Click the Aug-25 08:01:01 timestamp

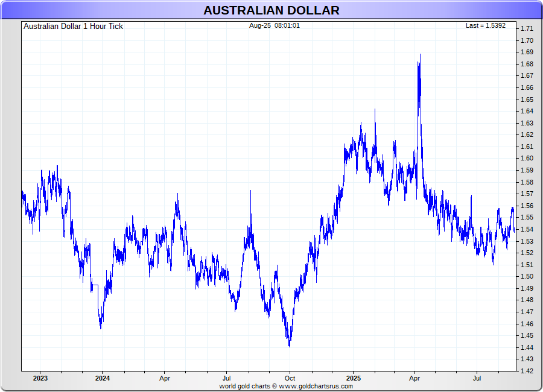click(275, 26)
